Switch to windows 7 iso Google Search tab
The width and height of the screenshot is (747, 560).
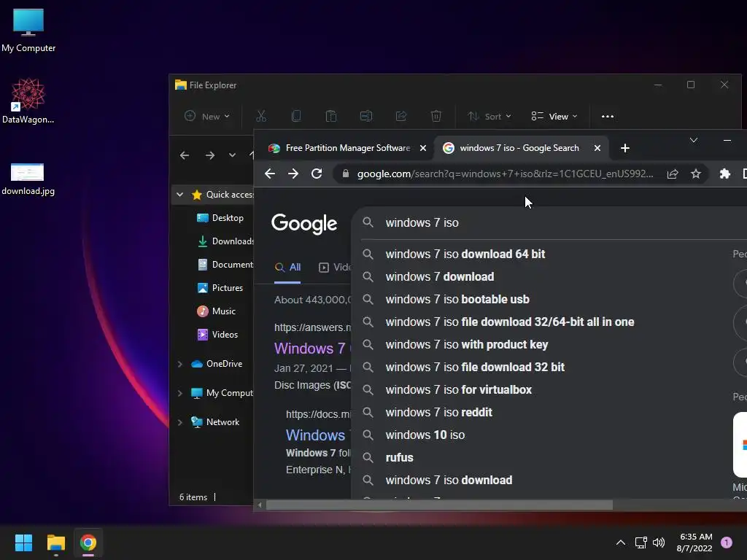(519, 148)
